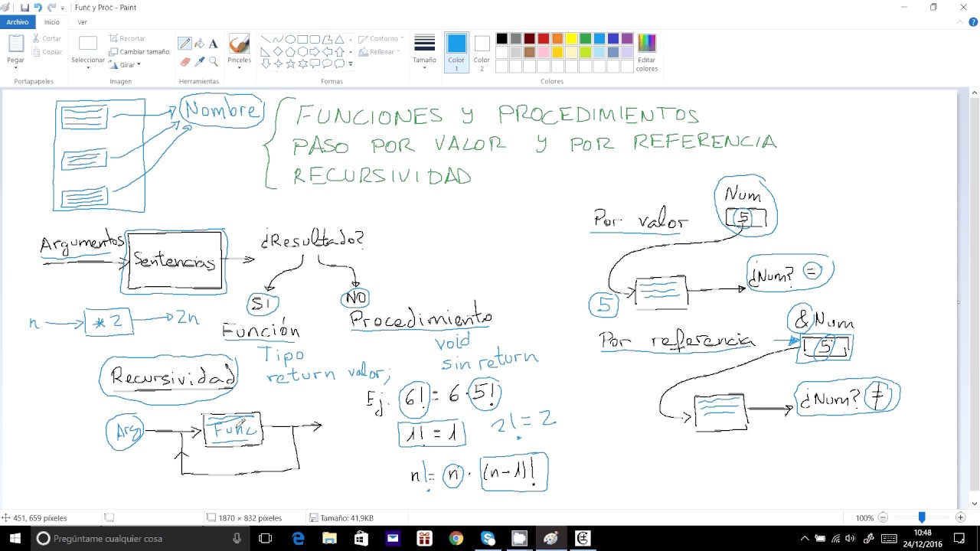The width and height of the screenshot is (980, 551).
Task: Select the Pencil tool
Action: (x=185, y=44)
